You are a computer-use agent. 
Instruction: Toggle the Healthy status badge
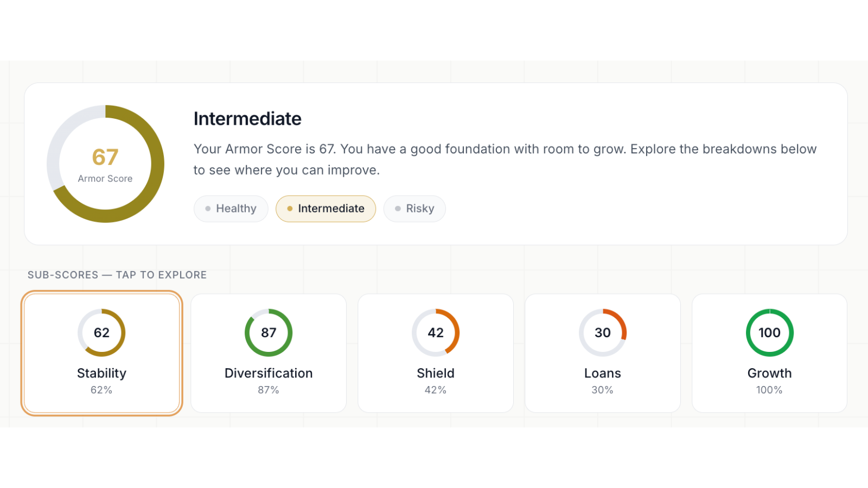231,208
